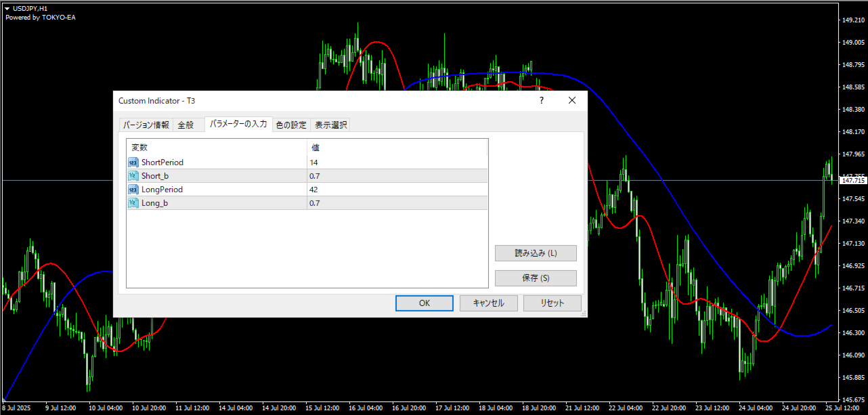The width and height of the screenshot is (868, 415).
Task: Select the パラメーターの入力 tab
Action: click(238, 124)
